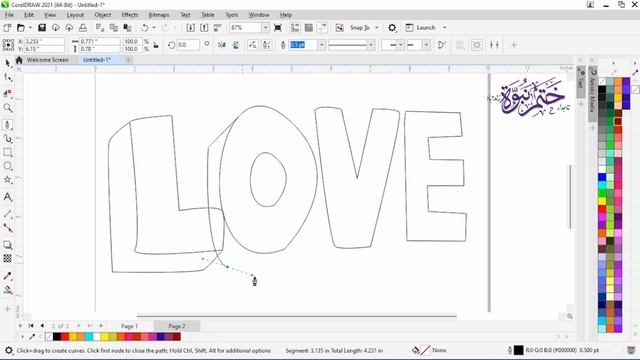The image size is (640, 360).
Task: Open the Options gear icon
Action: [392, 28]
